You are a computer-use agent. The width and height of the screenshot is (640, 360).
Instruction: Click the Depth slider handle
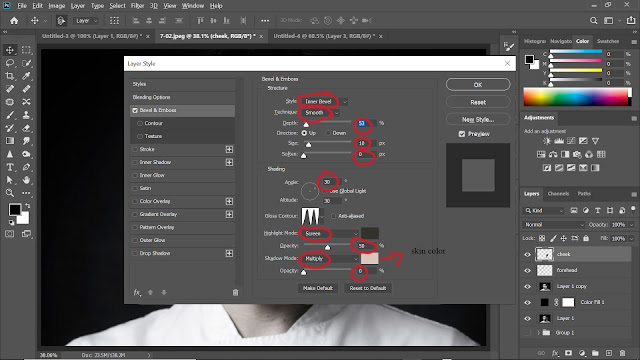[x=306, y=124]
